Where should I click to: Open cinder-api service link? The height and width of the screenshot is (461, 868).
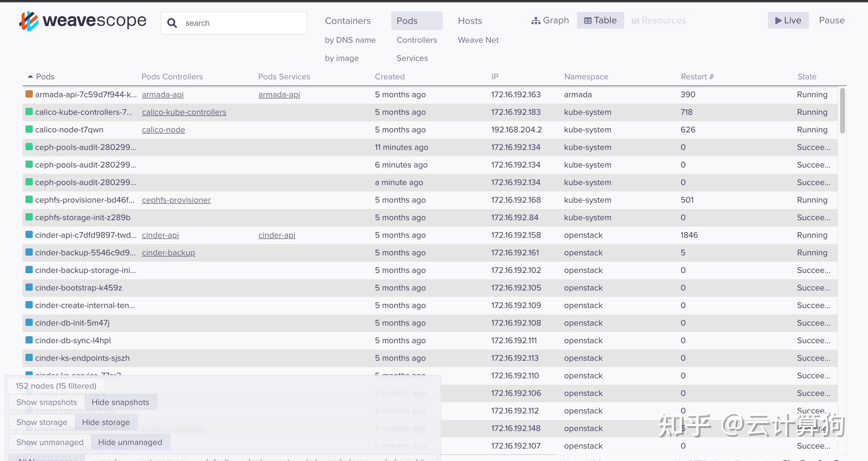coord(277,235)
